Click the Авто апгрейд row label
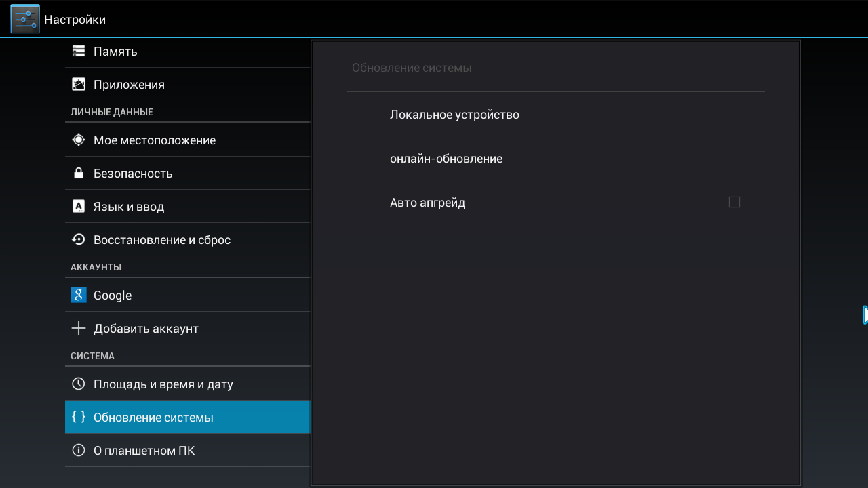Image resolution: width=868 pixels, height=488 pixels. tap(428, 203)
